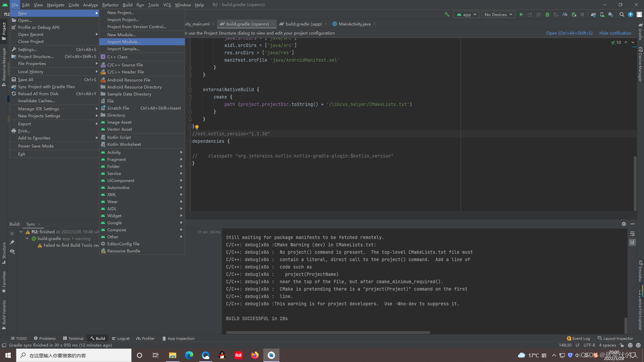Open SDK Manager icon in toolbar
The width and height of the screenshot is (644, 362).
coord(611,14)
